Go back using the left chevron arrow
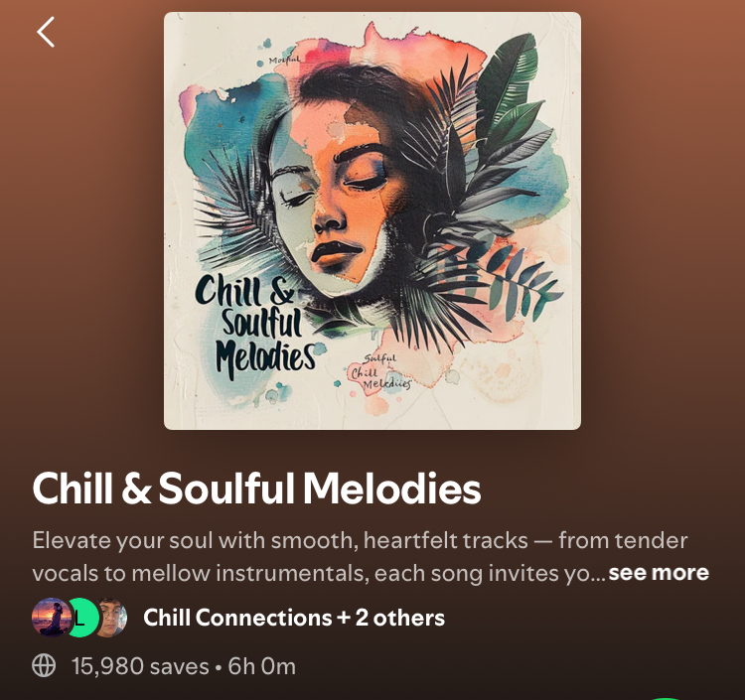 coord(46,32)
